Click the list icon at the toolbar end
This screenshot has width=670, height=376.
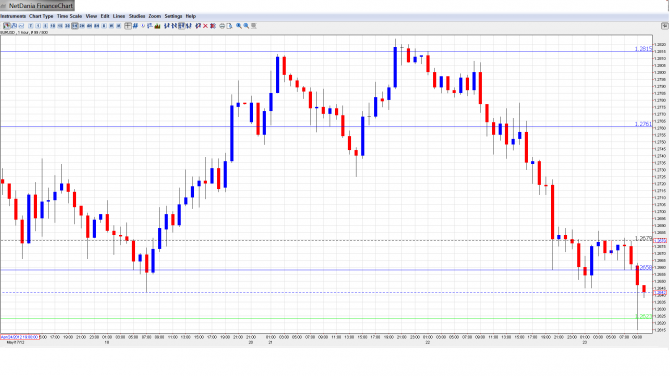pyautogui.click(x=253, y=26)
